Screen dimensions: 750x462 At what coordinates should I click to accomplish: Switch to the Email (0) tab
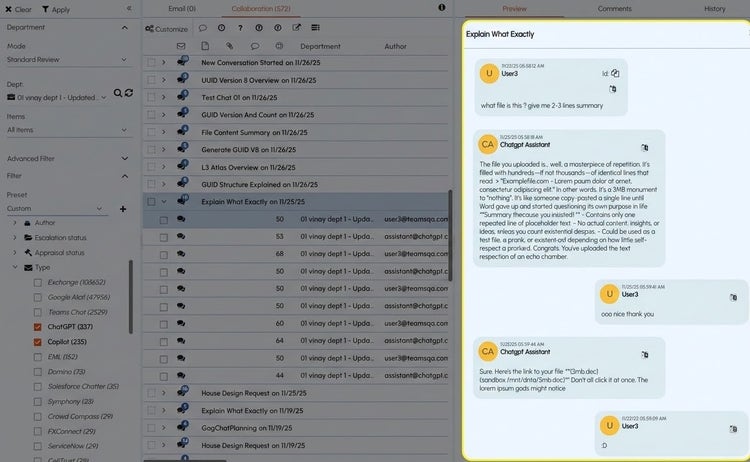tap(182, 8)
